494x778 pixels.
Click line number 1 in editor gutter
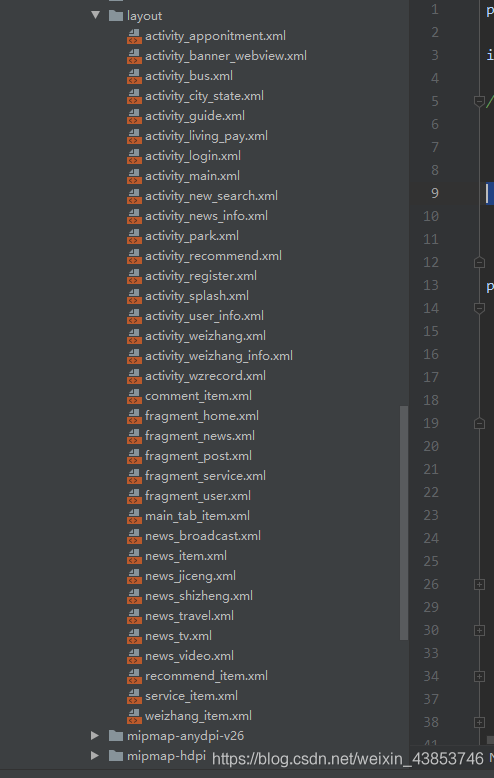pyautogui.click(x=435, y=9)
